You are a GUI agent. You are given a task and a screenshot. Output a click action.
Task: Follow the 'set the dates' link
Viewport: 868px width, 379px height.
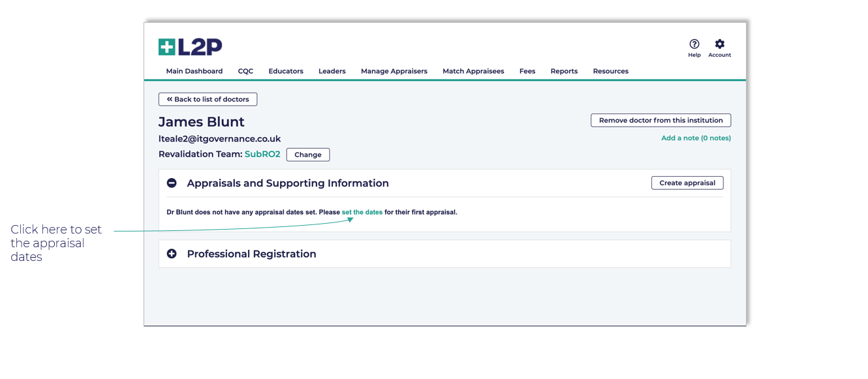362,213
